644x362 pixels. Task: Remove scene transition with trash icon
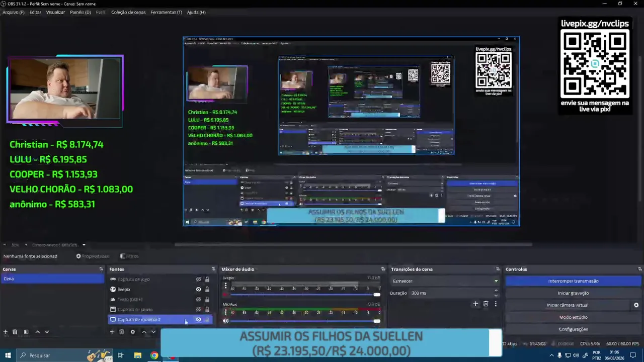click(x=486, y=304)
